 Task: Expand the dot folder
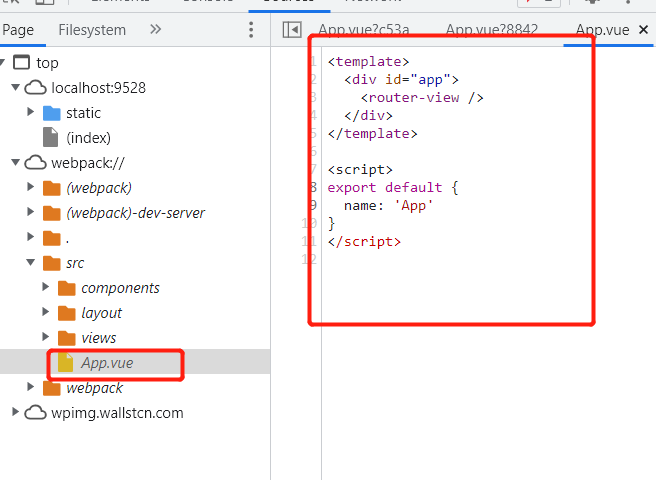31,237
